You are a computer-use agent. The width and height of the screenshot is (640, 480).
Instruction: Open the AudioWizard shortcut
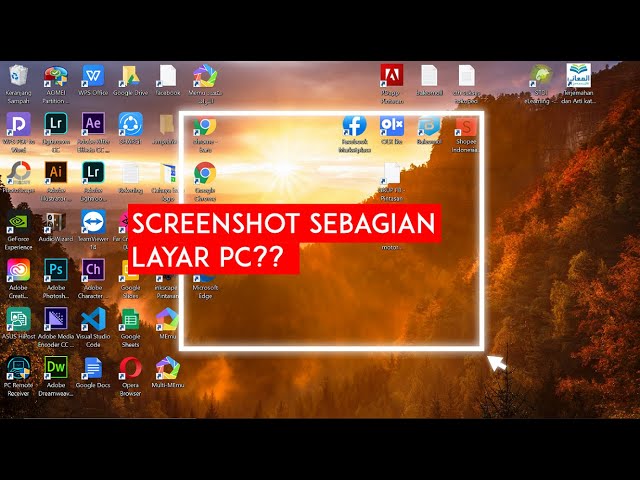click(x=56, y=222)
